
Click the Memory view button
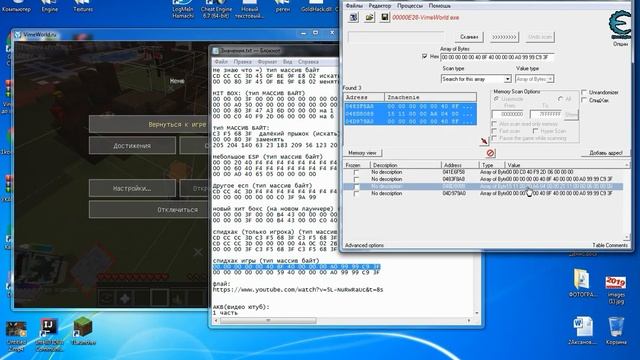pyautogui.click(x=362, y=153)
